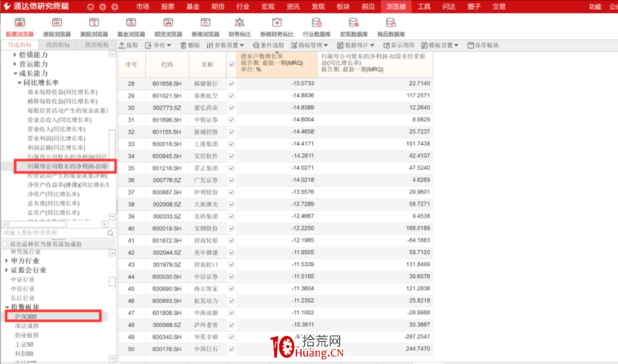Enable 双击品种在当前页添加成份 checkbox
The width and height of the screenshot is (618, 364).
pyautogui.click(x=5, y=244)
